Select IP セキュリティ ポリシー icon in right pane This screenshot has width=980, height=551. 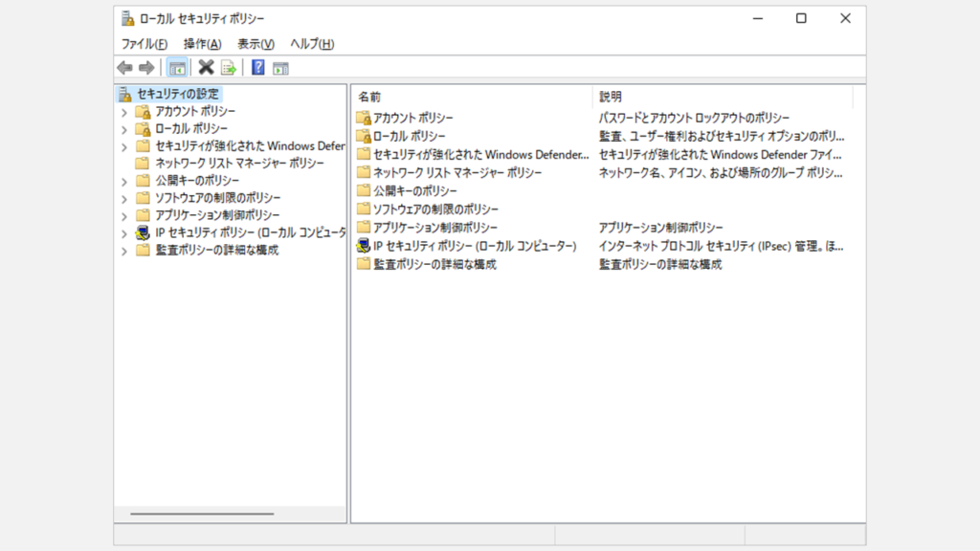click(363, 246)
